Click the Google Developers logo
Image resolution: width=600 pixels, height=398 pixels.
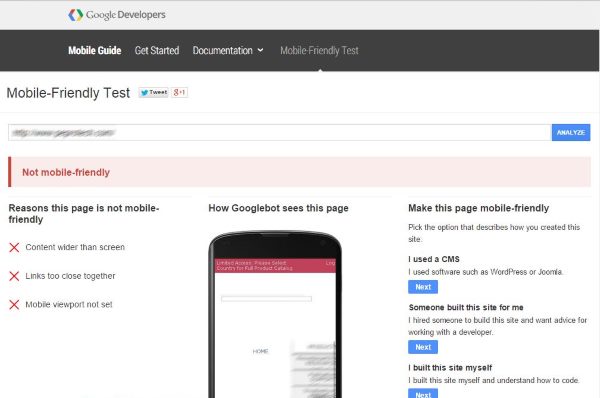click(x=117, y=15)
